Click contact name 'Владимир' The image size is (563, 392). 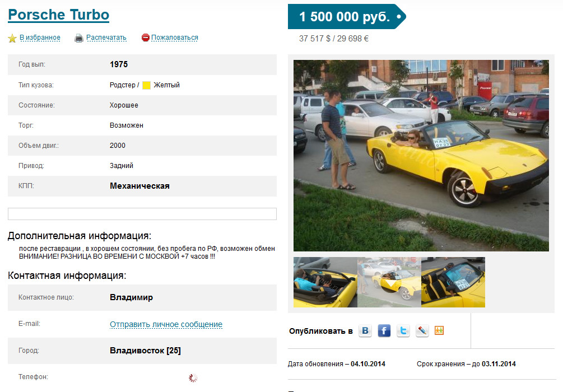(132, 297)
